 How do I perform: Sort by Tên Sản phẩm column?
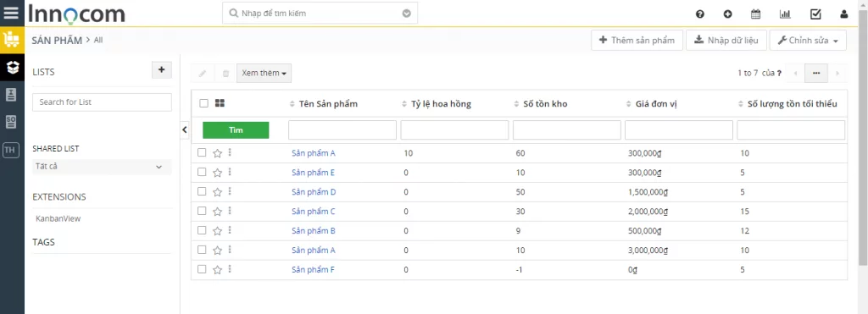point(328,104)
